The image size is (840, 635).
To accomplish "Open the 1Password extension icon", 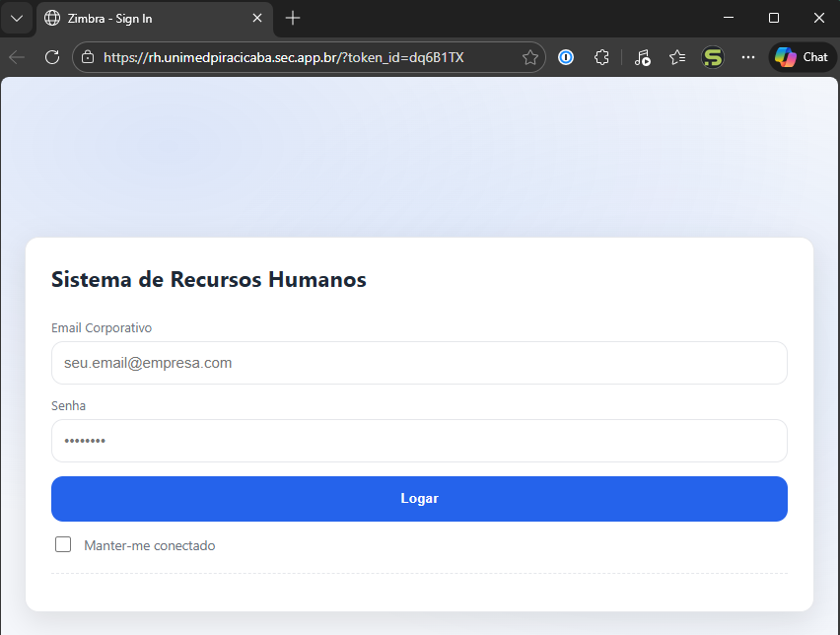I will click(x=566, y=57).
